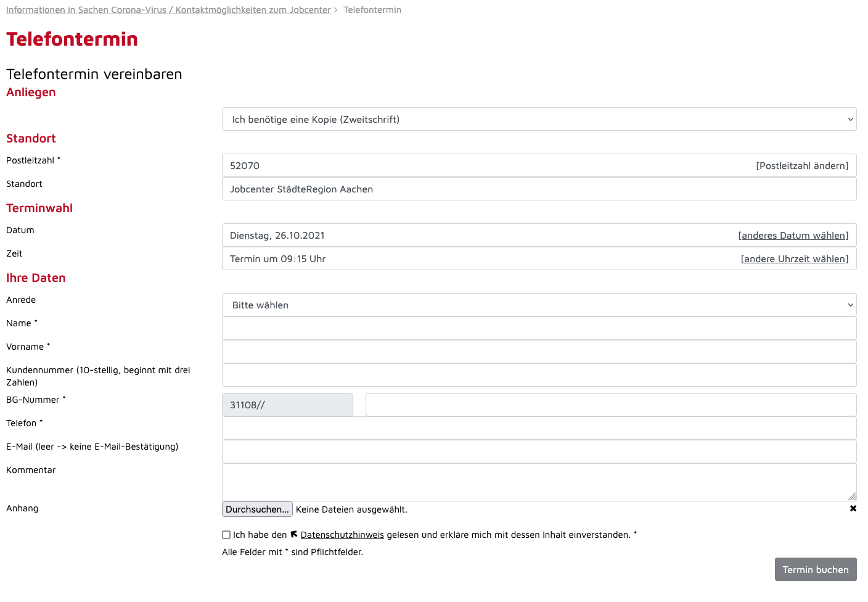Open the Datenschutzhinweis link
The image size is (868, 602).
(x=342, y=535)
